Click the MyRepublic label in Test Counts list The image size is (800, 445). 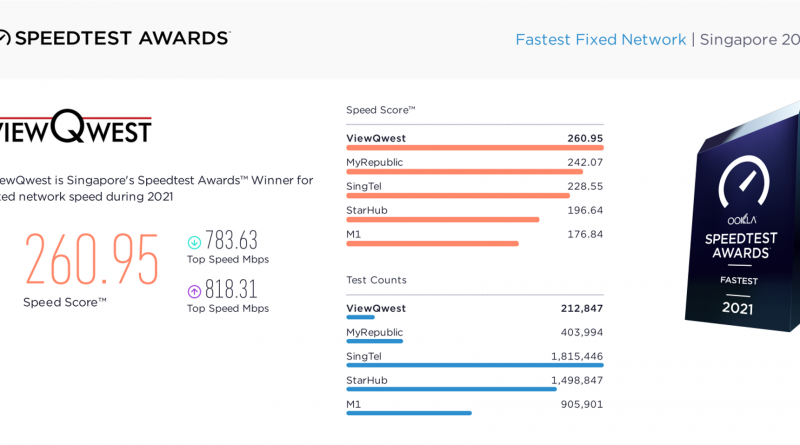pos(374,332)
